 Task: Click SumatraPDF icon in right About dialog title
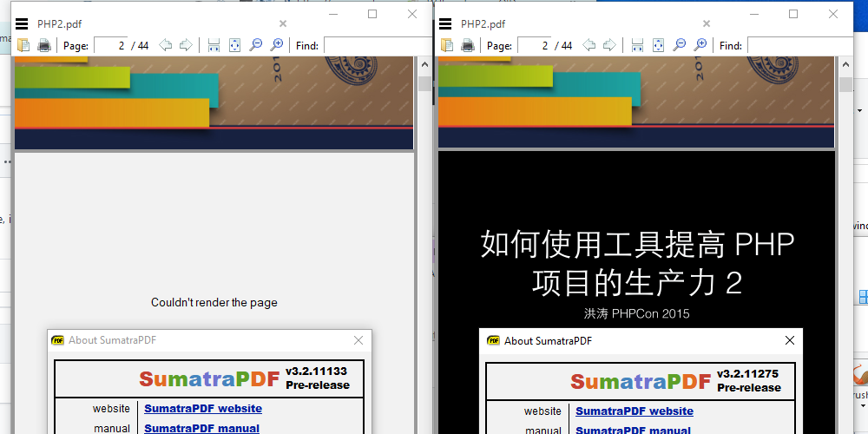493,340
